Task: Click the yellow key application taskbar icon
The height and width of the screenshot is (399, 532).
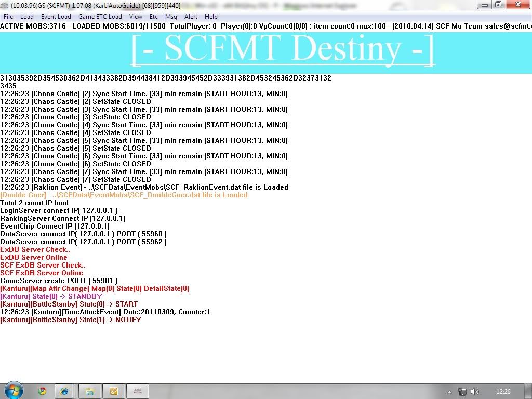Action: (113, 391)
